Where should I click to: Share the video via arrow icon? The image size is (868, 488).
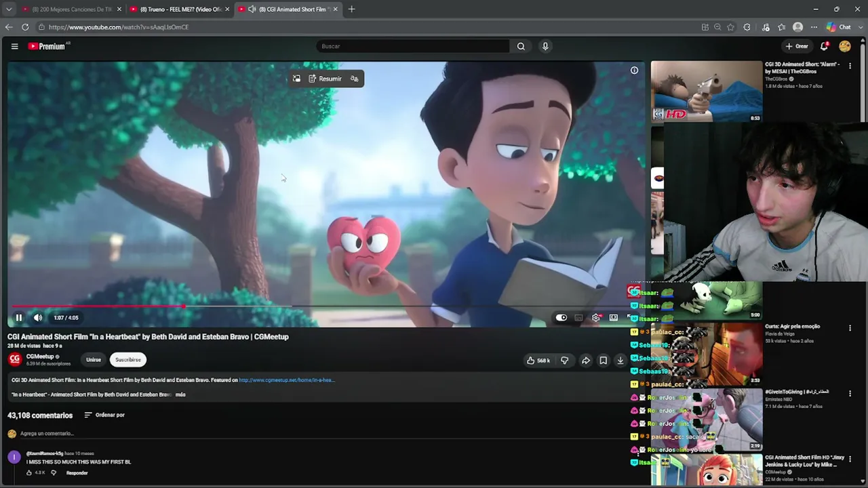click(586, 361)
